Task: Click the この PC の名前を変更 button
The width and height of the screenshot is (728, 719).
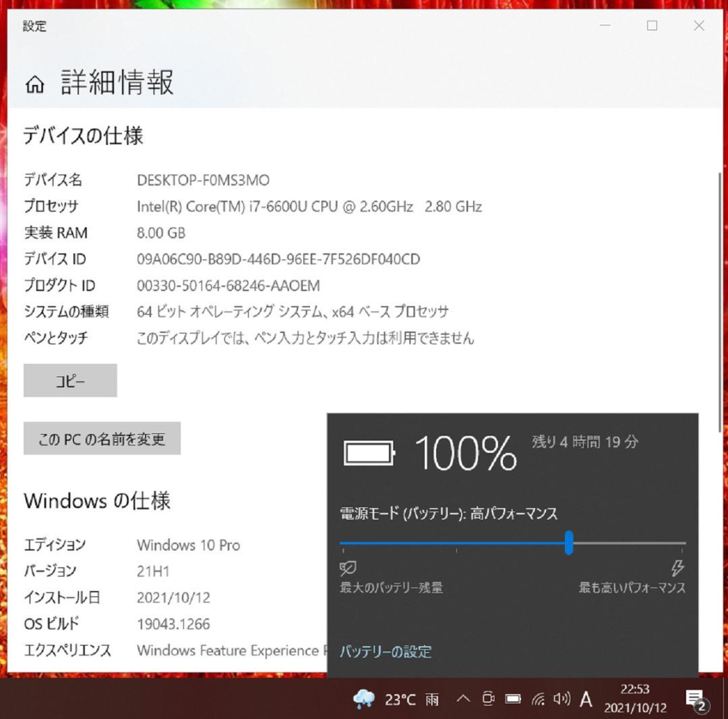Action: click(x=102, y=438)
